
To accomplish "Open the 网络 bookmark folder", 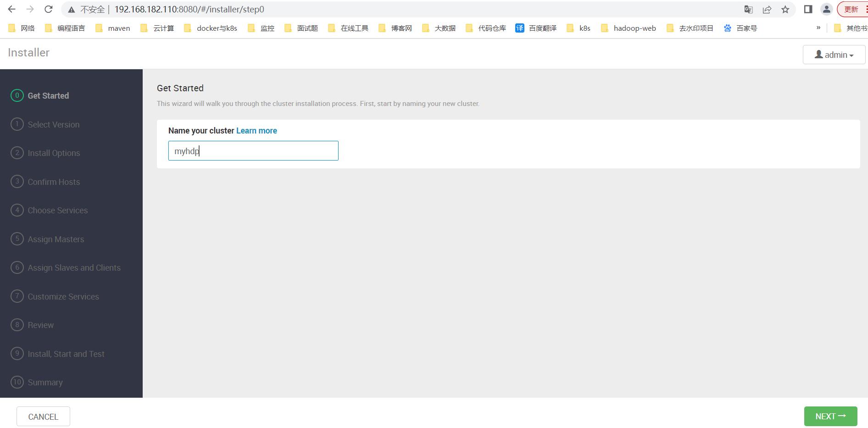I will pos(22,28).
